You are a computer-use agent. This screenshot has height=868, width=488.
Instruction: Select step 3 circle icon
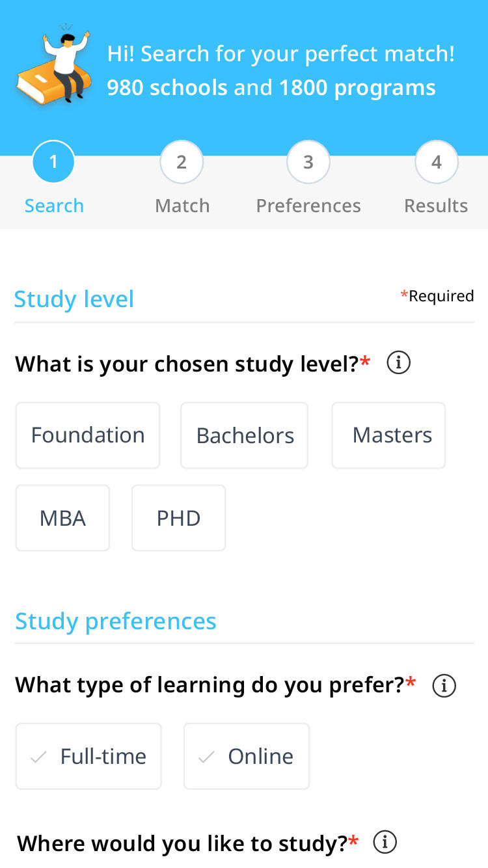(308, 162)
